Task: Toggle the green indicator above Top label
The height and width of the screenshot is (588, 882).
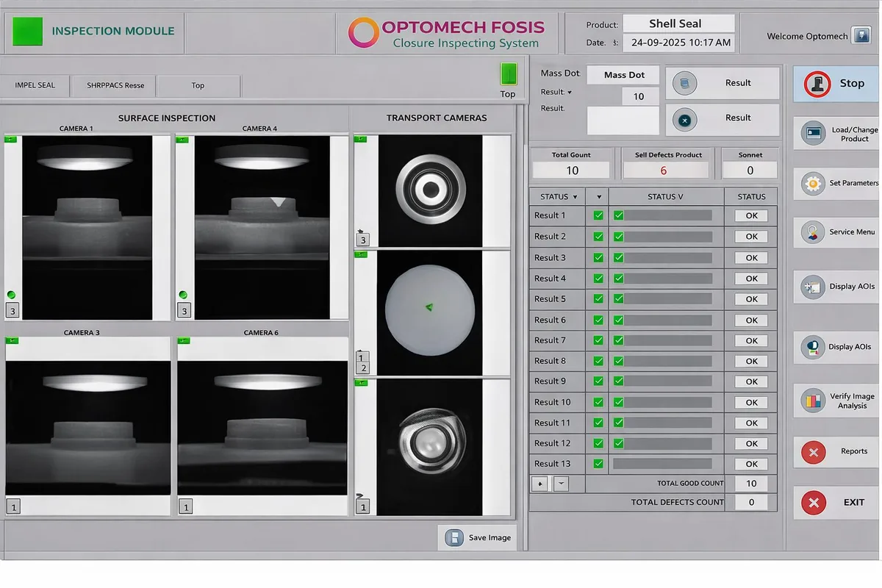Action: coord(508,76)
